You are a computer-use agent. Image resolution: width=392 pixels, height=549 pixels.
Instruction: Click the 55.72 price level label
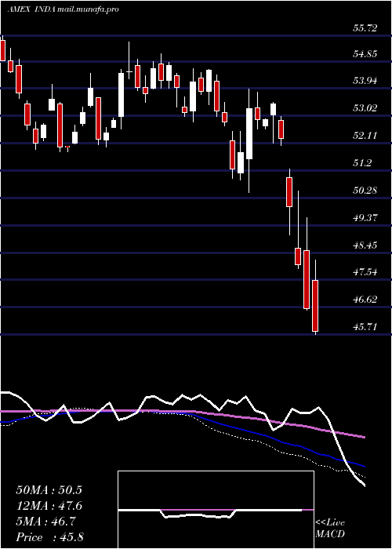365,27
